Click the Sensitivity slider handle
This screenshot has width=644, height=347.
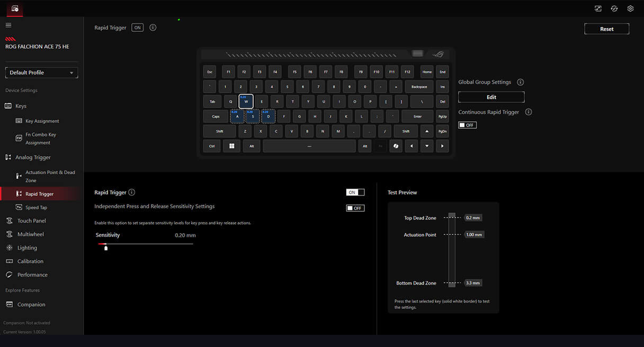(106, 247)
